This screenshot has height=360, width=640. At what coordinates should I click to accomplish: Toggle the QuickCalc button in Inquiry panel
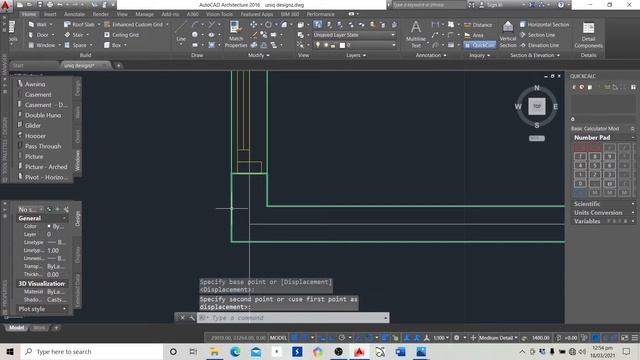[x=480, y=45]
